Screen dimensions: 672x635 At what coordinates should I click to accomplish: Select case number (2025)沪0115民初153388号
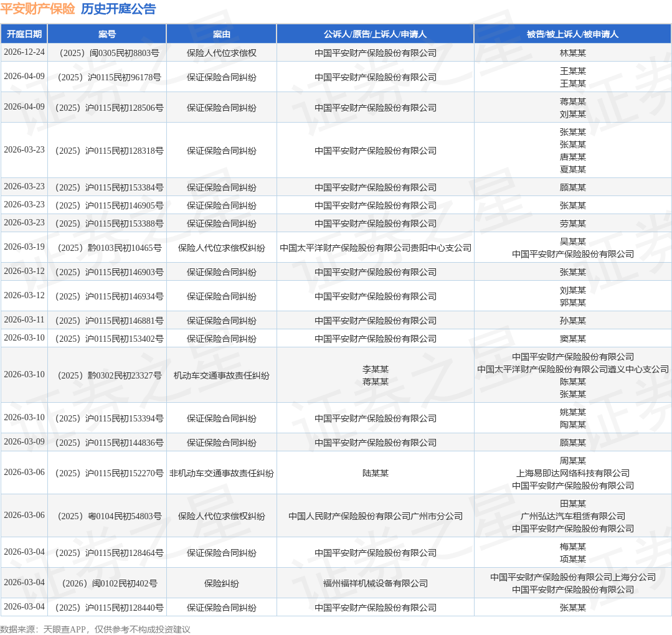click(107, 223)
